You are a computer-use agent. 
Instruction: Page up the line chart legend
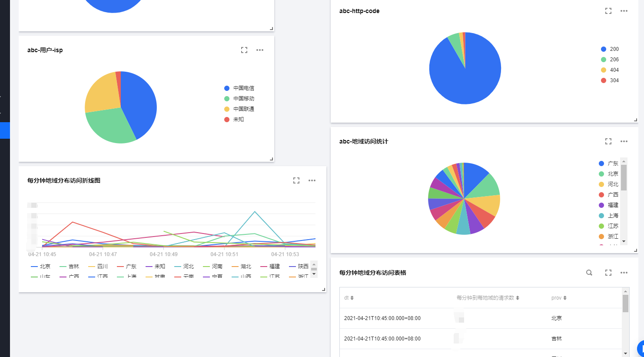(x=314, y=264)
